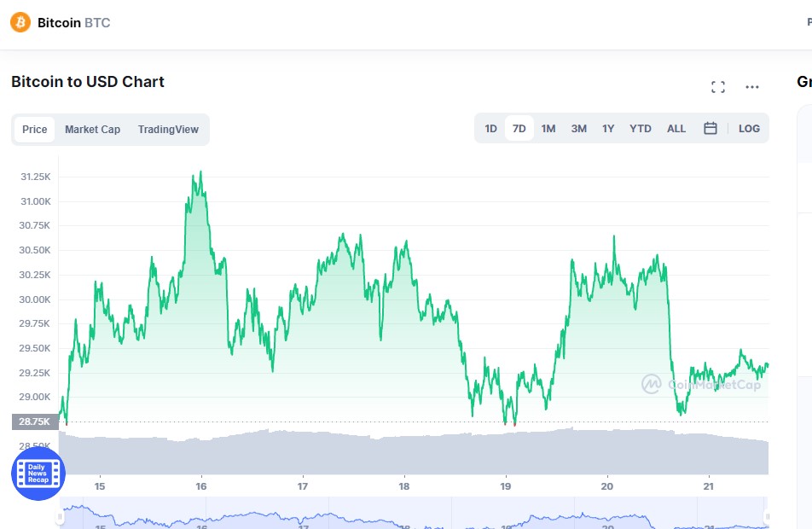The height and width of the screenshot is (529, 812).
Task: Toggle the LOG scale option
Action: pos(749,129)
